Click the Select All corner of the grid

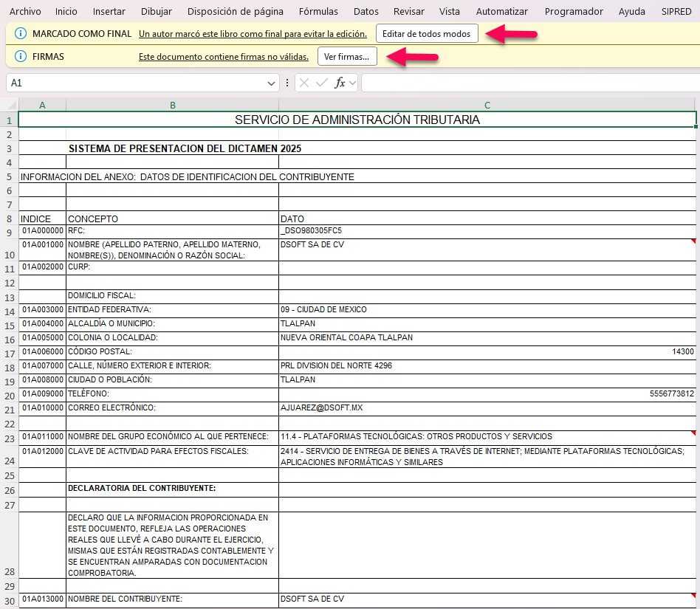tap(9, 105)
